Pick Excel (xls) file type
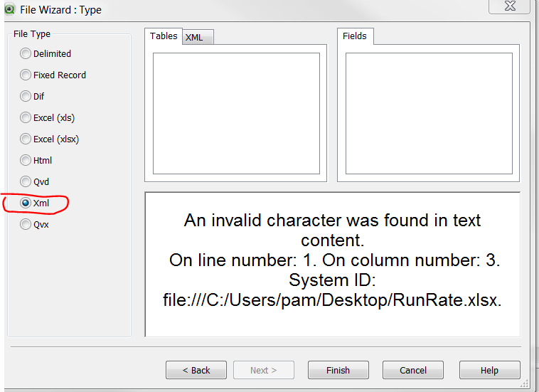This screenshot has height=392, width=539. click(26, 117)
